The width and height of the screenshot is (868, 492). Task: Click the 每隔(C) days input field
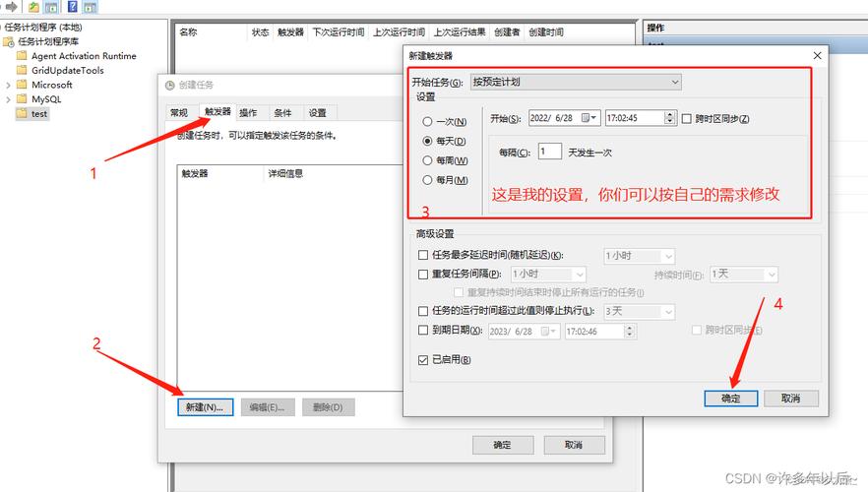(550, 152)
